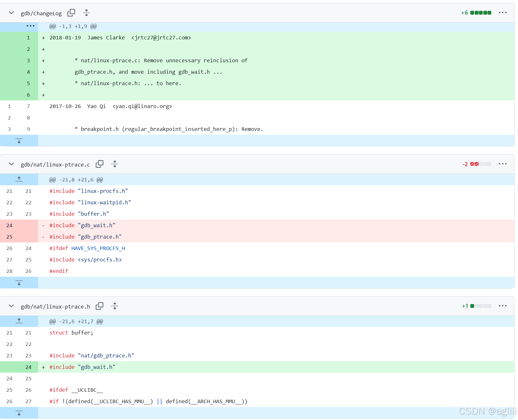The image size is (518, 420).
Task: Click the +6 additions count for ChangeLog
Action: (464, 13)
